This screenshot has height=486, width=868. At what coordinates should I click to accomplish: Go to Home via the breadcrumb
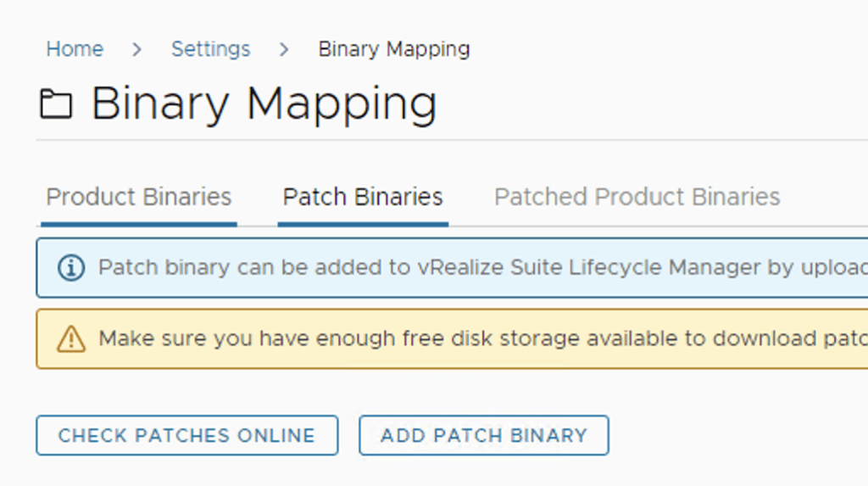(x=75, y=49)
